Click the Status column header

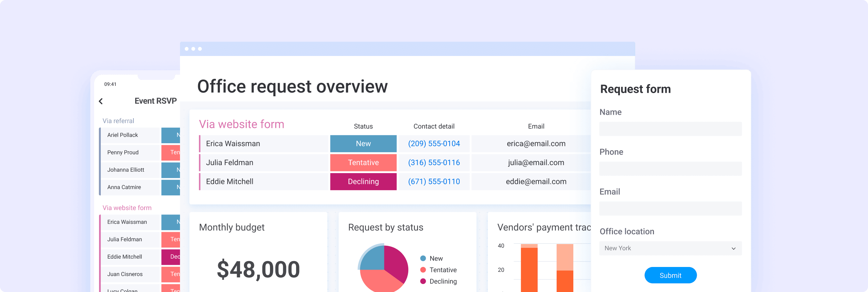[x=363, y=126]
